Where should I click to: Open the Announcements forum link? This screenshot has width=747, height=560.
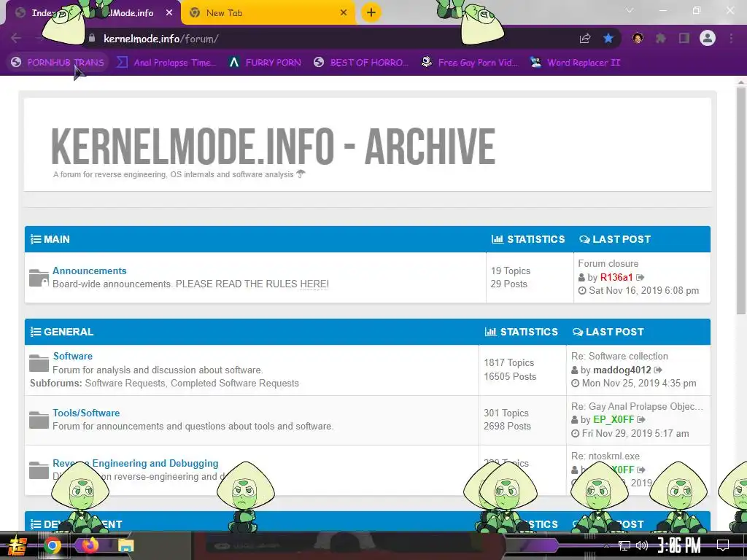(90, 271)
